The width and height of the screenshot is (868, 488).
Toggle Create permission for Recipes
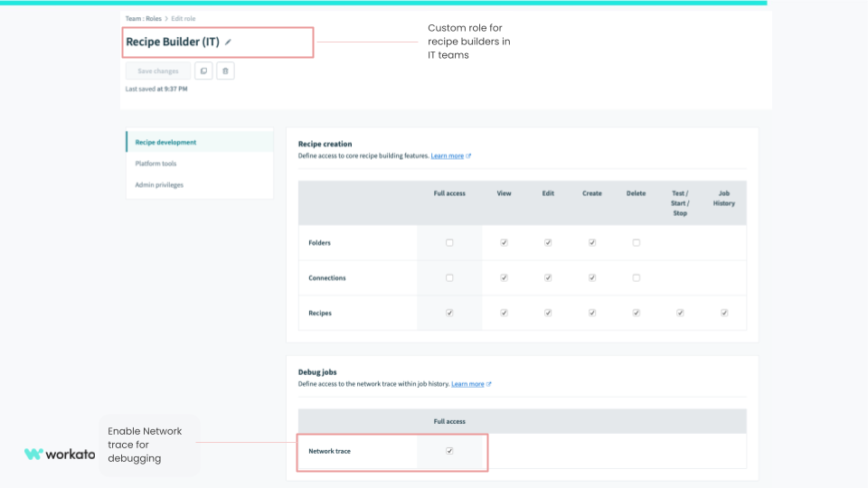click(x=592, y=313)
